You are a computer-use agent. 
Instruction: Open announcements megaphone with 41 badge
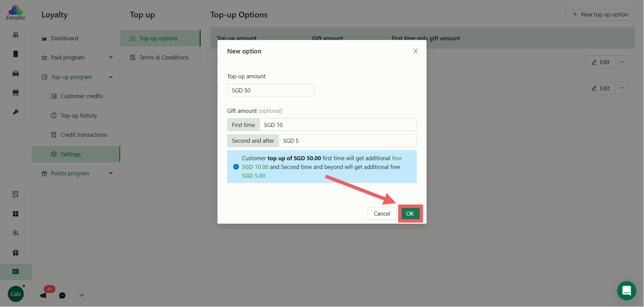pos(43,295)
